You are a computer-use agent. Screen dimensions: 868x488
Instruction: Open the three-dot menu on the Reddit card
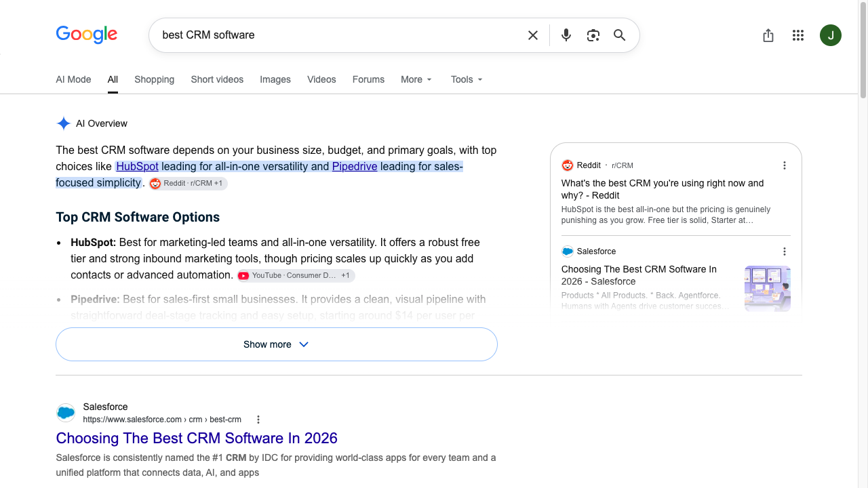pyautogui.click(x=785, y=165)
